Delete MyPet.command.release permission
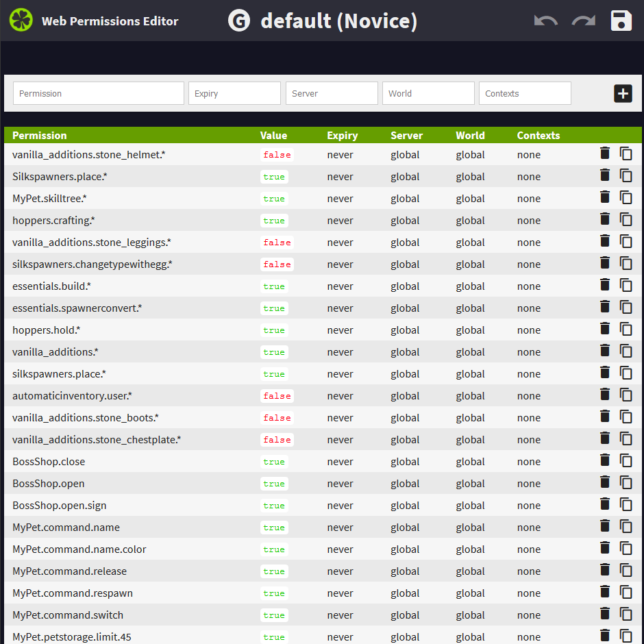 [x=604, y=569]
